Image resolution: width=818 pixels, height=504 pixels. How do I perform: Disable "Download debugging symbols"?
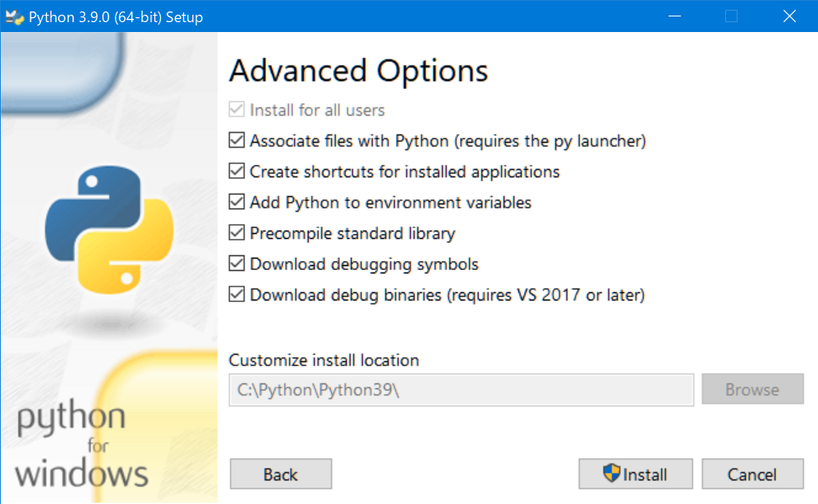click(237, 263)
